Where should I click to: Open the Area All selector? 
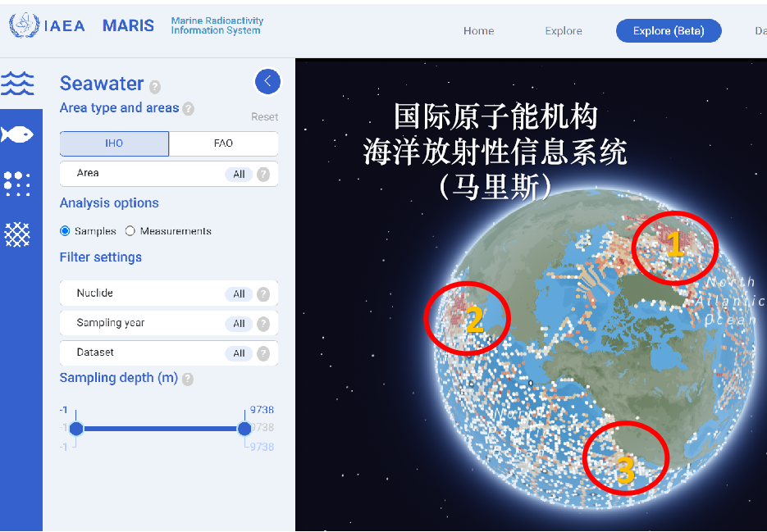pos(239,174)
